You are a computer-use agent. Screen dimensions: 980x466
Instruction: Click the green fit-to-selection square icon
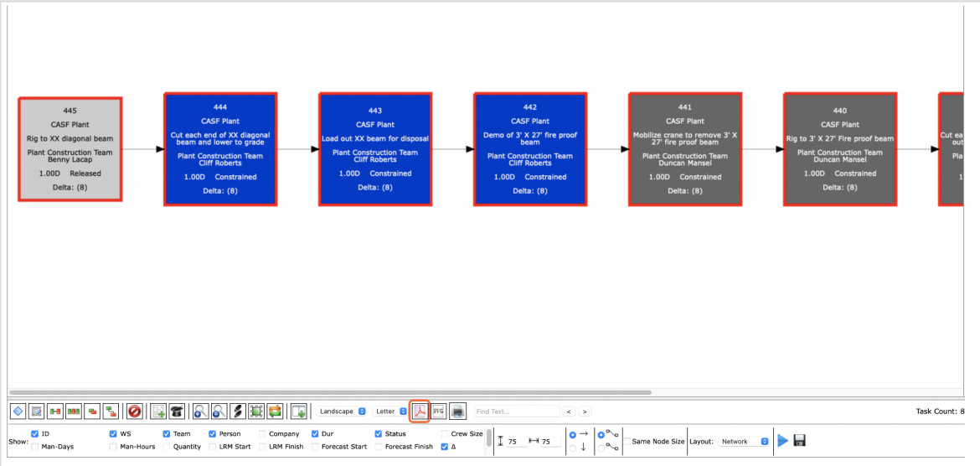255,412
